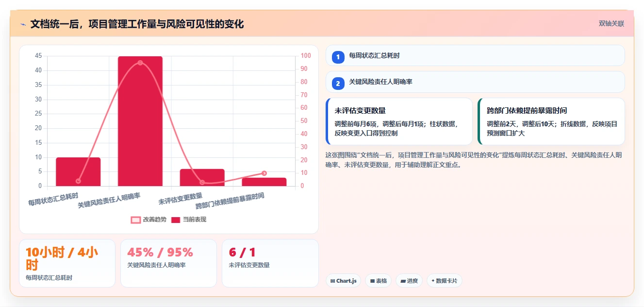This screenshot has height=307, width=644.
Task: Click the icon inside Chart.js chip
Action: pos(332,281)
